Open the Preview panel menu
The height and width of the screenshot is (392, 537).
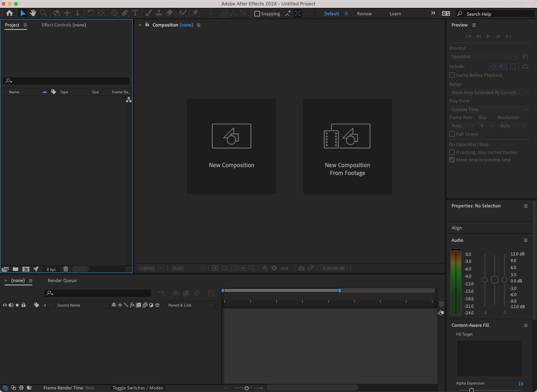click(474, 25)
